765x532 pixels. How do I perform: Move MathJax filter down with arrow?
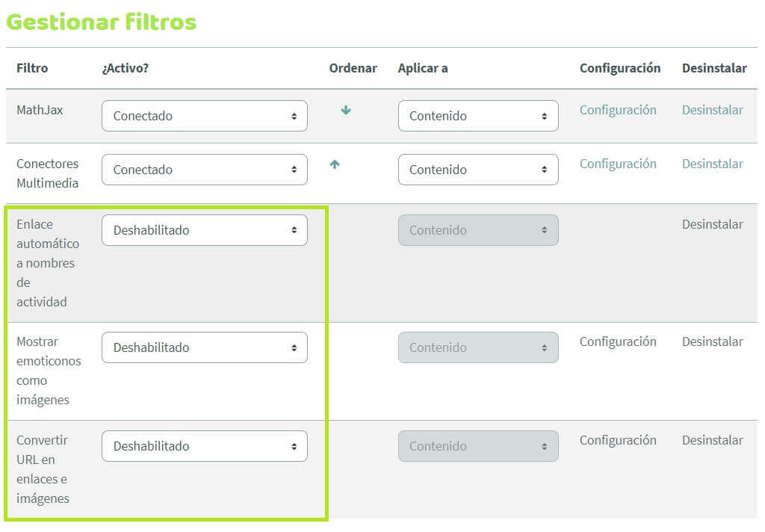coord(346,111)
